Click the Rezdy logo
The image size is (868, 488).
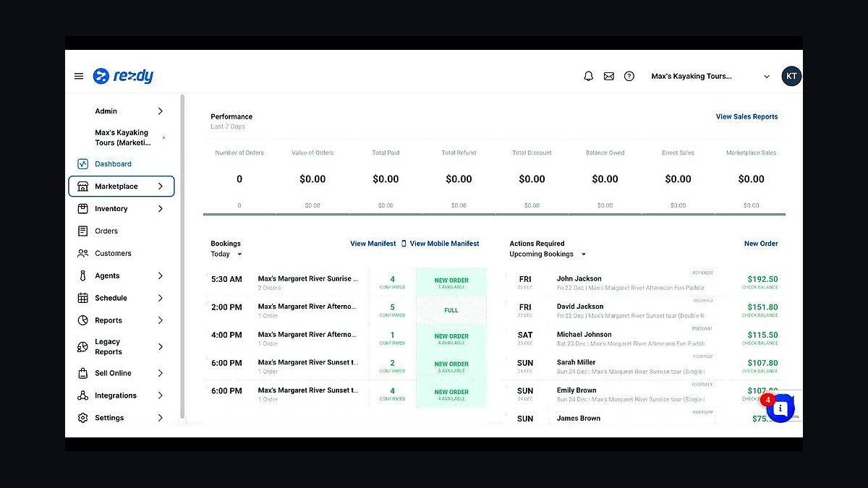pos(123,76)
